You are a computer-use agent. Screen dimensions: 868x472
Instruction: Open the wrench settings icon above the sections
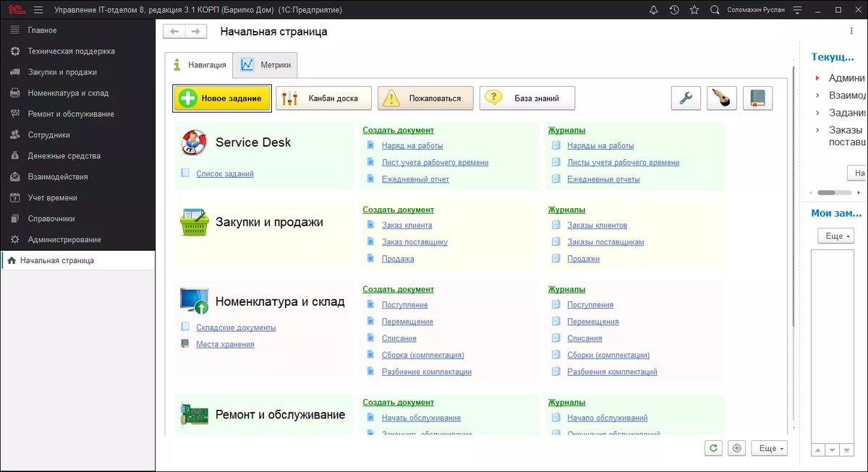tap(686, 98)
